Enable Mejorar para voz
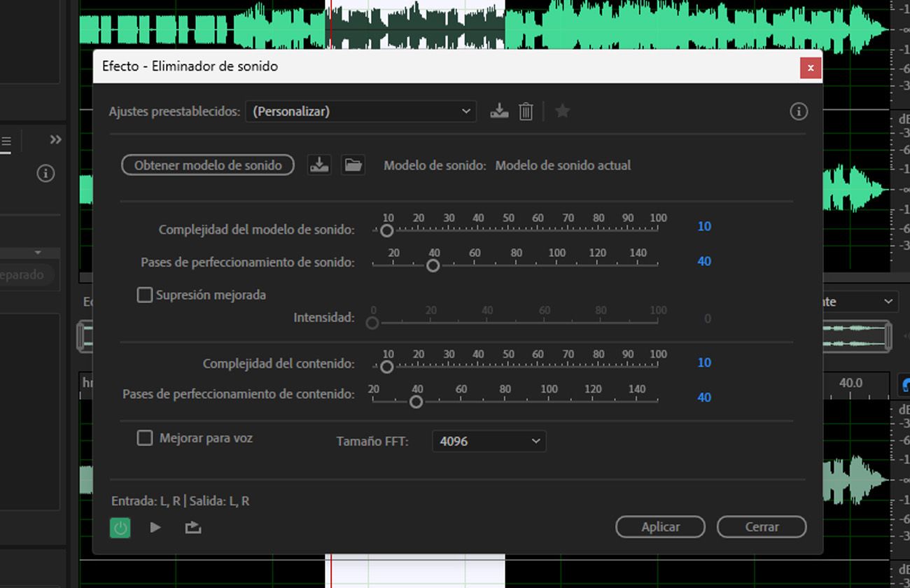 pyautogui.click(x=144, y=437)
